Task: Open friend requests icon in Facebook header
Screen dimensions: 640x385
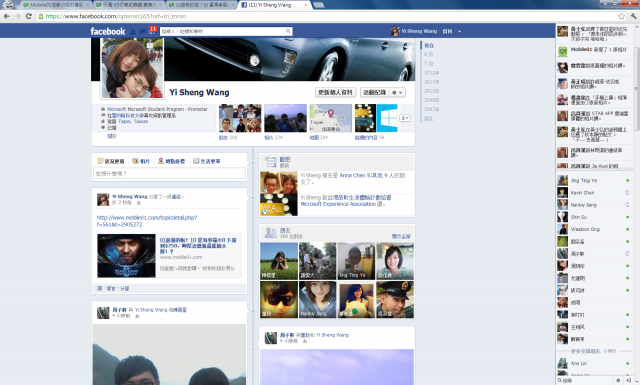Action: point(133,31)
